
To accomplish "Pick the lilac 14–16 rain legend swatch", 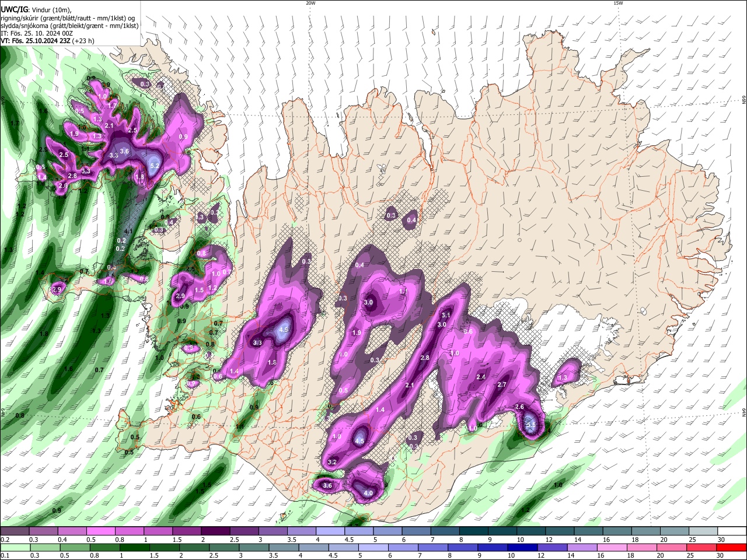I will pyautogui.click(x=583, y=547).
